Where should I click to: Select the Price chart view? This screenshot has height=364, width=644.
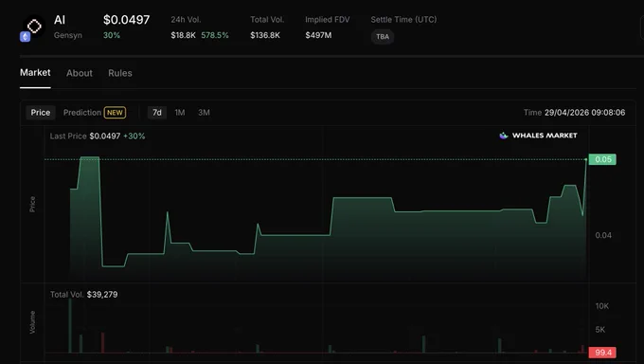coord(40,112)
